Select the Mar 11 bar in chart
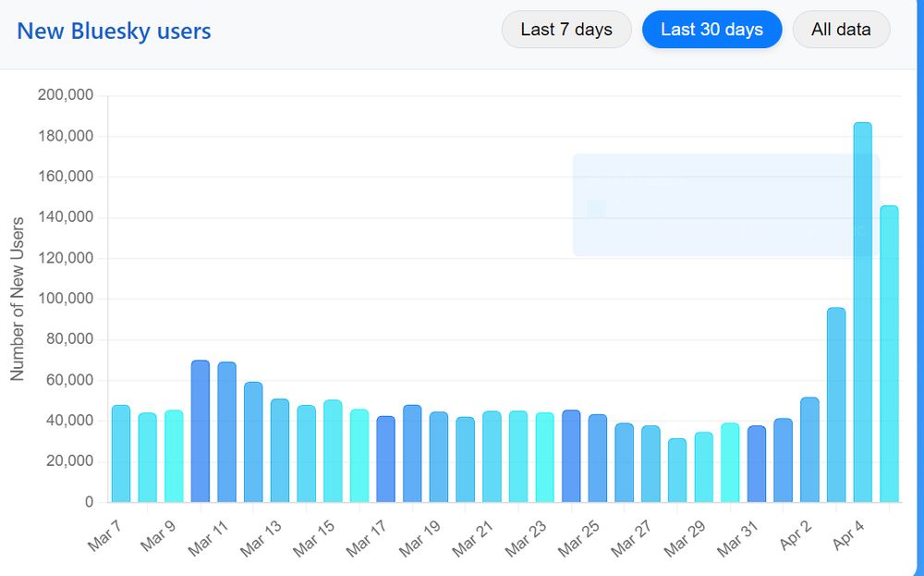 (227, 432)
